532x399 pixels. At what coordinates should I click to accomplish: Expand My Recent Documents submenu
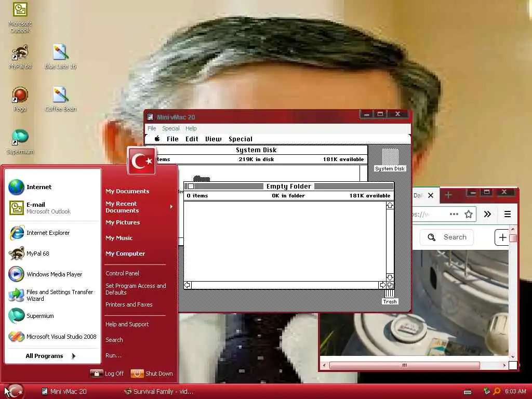coord(139,207)
